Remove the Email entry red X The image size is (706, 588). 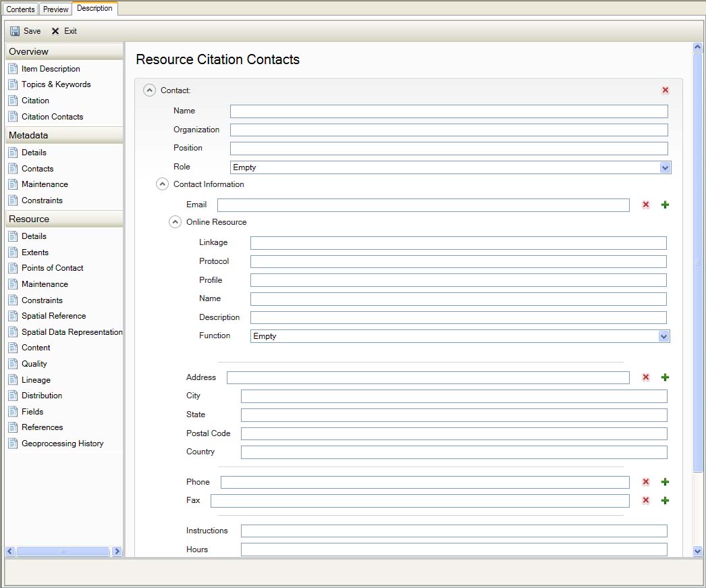click(645, 205)
